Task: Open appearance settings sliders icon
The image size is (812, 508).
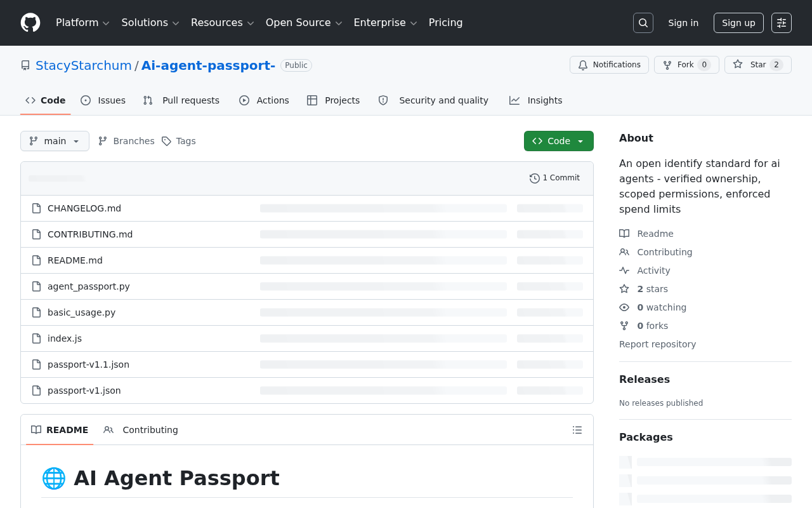Action: 782,23
